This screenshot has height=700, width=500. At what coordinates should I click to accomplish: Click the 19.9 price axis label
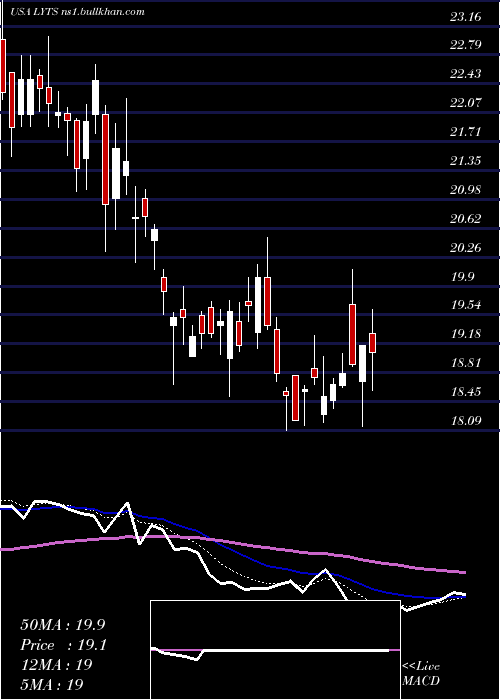point(463,277)
